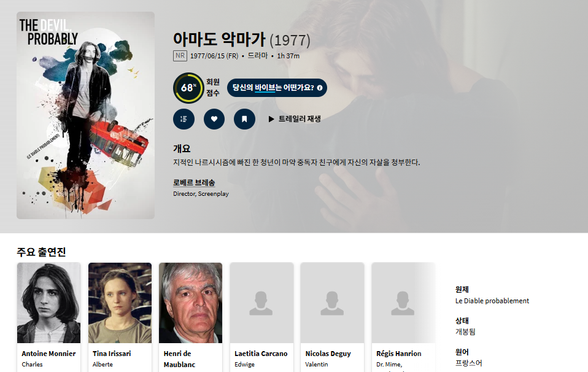Open The Devil, Probably poster
Viewport: 588px width, 372px height.
[85, 115]
